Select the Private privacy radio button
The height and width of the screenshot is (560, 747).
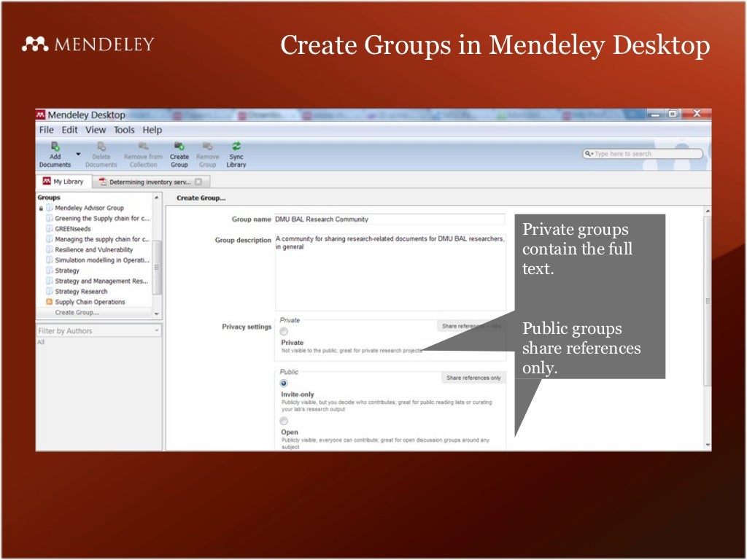pyautogui.click(x=284, y=332)
